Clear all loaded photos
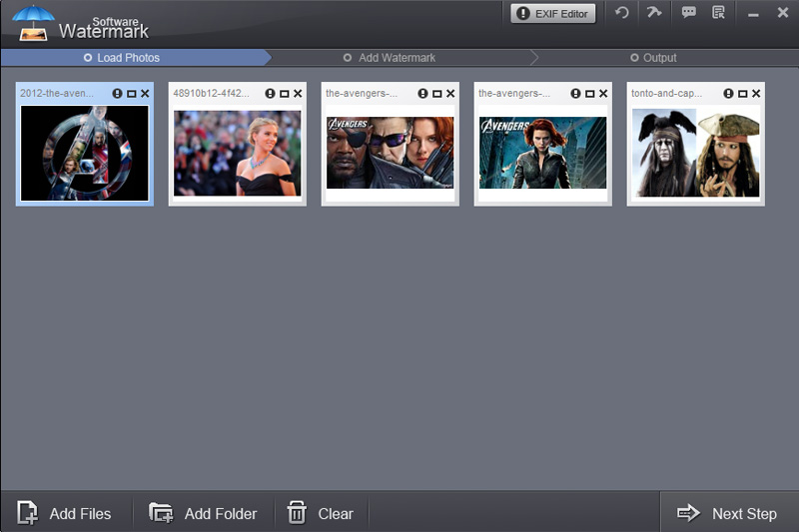This screenshot has height=532, width=799. (x=321, y=513)
